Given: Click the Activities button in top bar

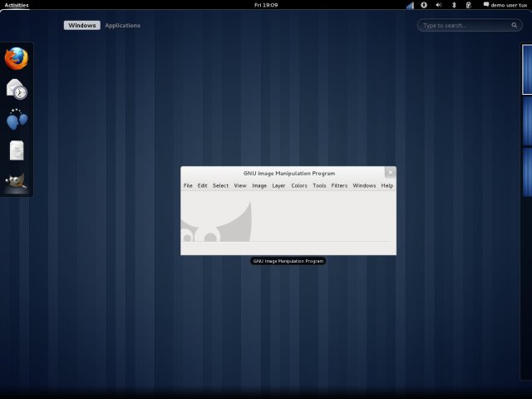Looking at the screenshot, I should coord(17,5).
